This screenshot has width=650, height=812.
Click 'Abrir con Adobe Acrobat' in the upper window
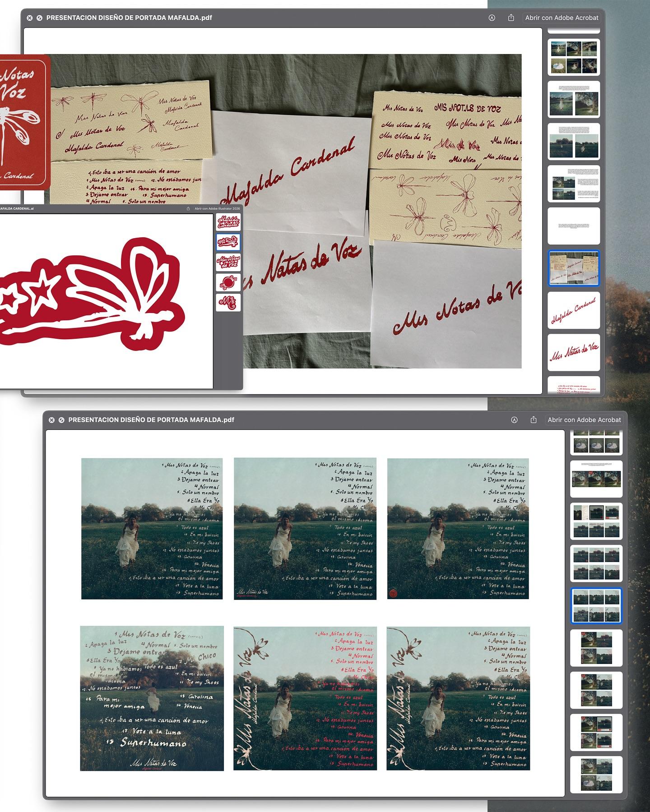pyautogui.click(x=562, y=18)
